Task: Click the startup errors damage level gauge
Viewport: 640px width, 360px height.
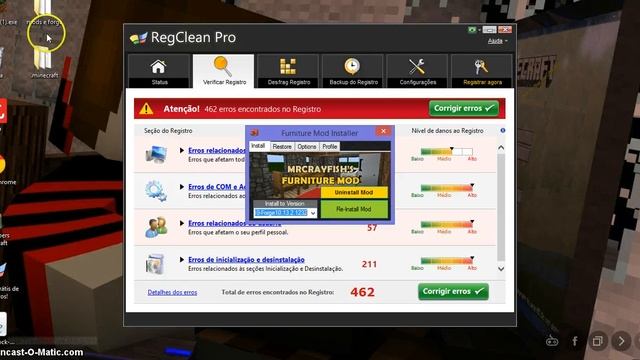Action: click(447, 260)
